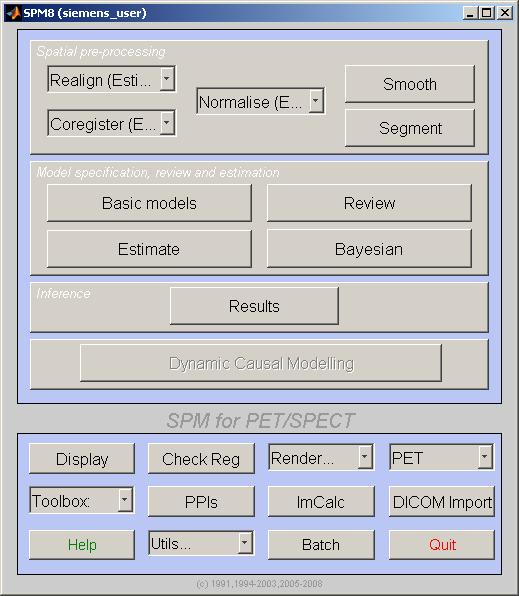Viewport: 519px width, 596px height.
Task: Click the PPIs button
Action: coord(201,502)
